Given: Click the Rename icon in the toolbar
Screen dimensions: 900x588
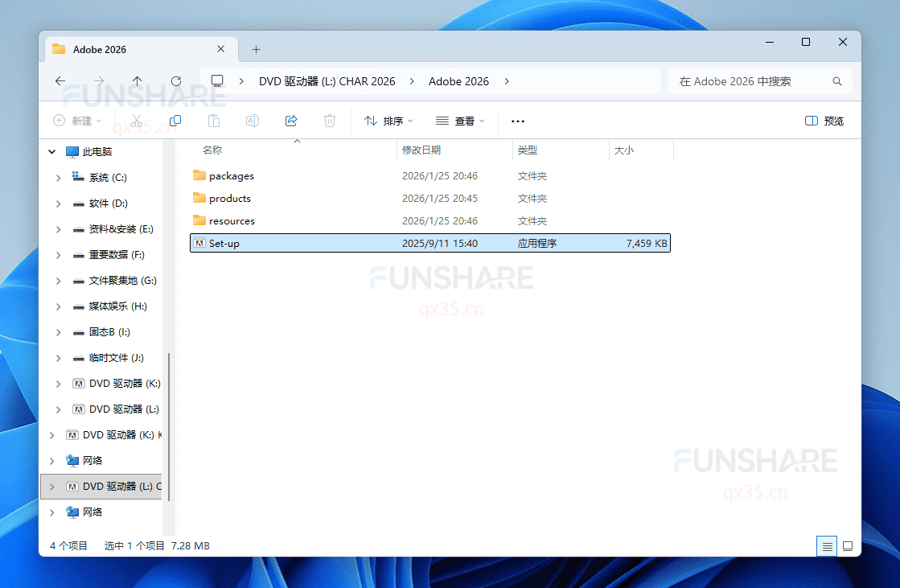Looking at the screenshot, I should (x=252, y=121).
